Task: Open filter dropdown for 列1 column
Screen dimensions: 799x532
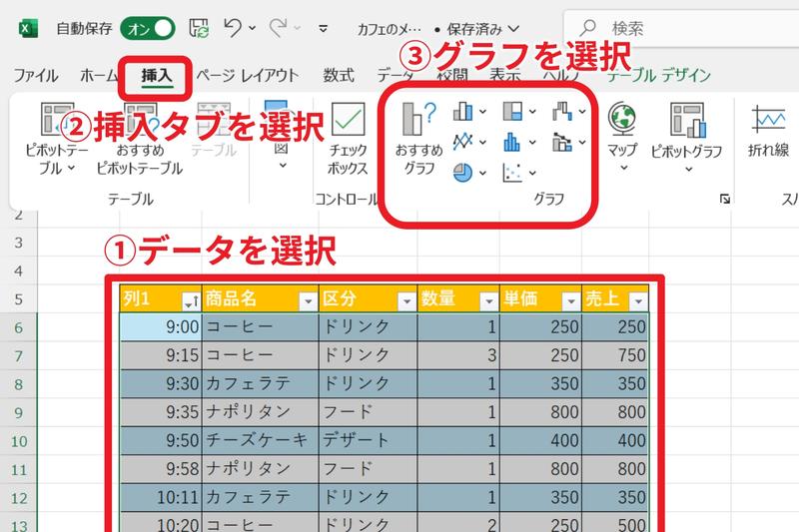Action: pyautogui.click(x=191, y=301)
